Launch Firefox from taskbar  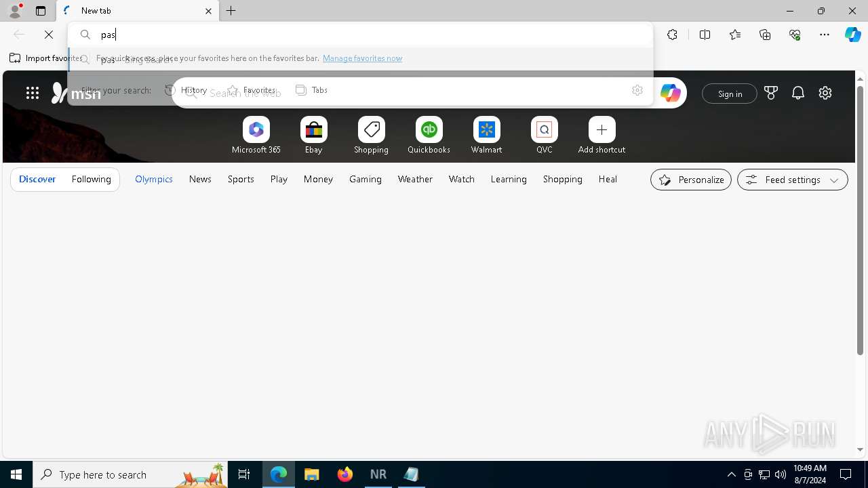pos(345,474)
